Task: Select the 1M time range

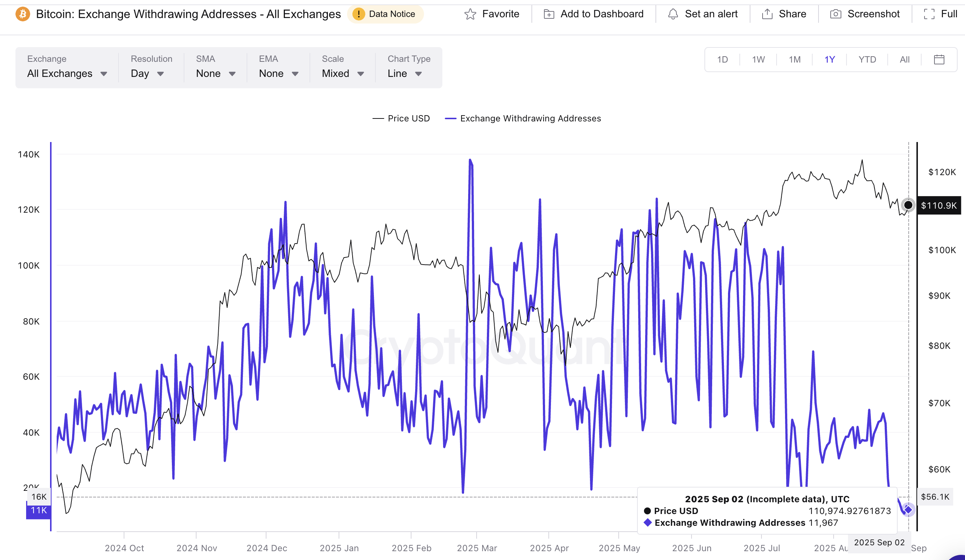Action: [795, 59]
